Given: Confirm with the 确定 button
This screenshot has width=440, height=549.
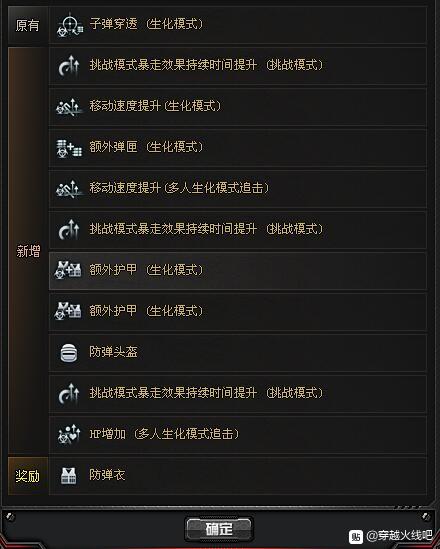Looking at the screenshot, I should tap(219, 529).
